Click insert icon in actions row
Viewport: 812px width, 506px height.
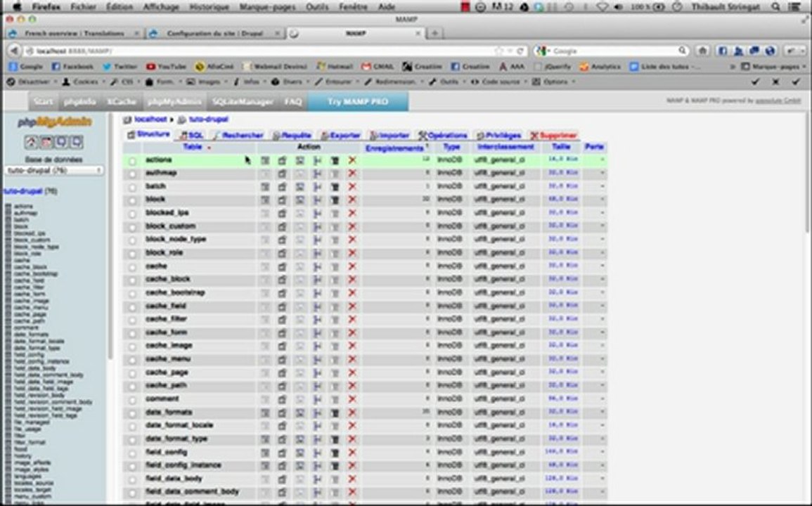point(318,160)
